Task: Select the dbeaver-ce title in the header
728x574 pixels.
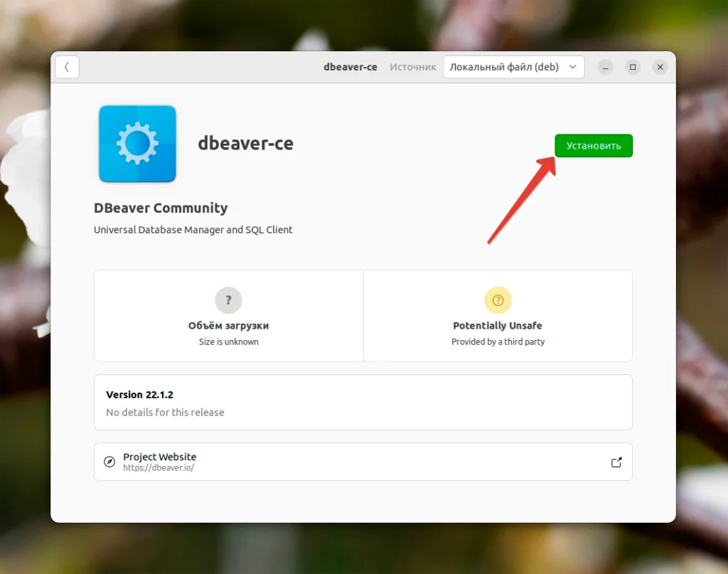Action: [x=350, y=66]
